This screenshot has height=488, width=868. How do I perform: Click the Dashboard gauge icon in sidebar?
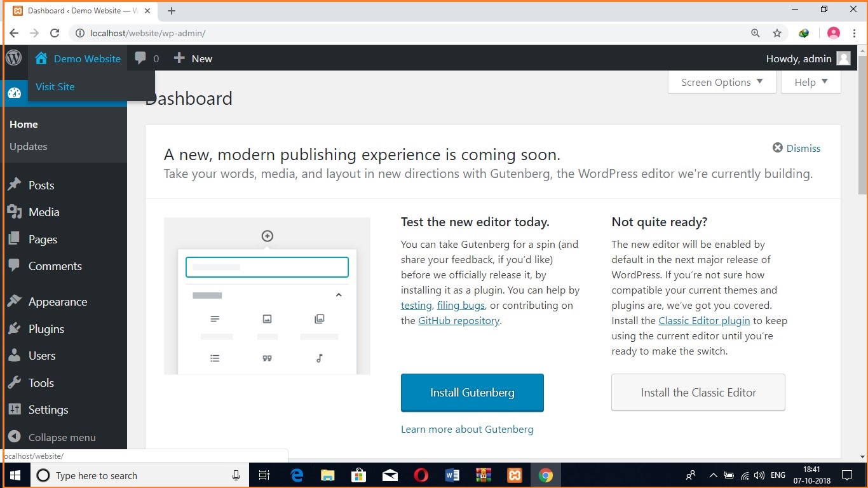14,93
